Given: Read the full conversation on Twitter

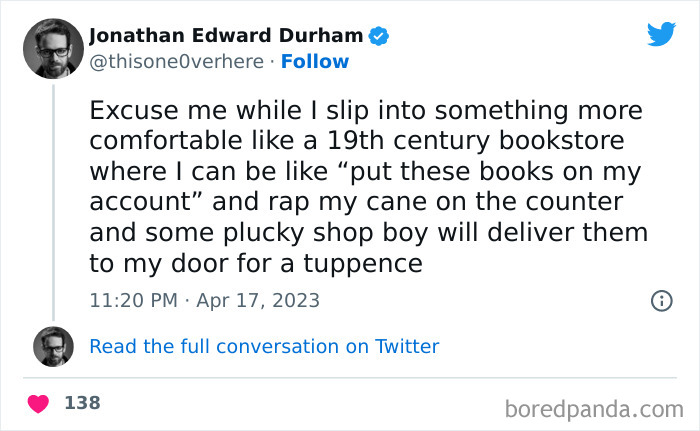Looking at the screenshot, I should (x=264, y=346).
